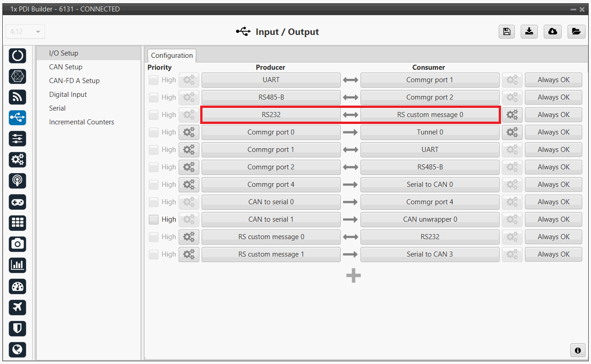Viewport: 591px width, 364px height.
Task: Open the gamepad icon in sidebar
Action: pyautogui.click(x=17, y=202)
